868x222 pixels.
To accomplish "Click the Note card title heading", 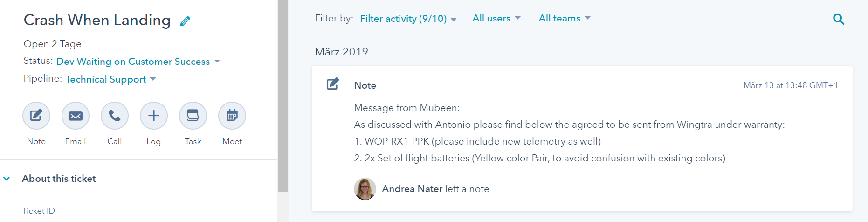I will (365, 85).
